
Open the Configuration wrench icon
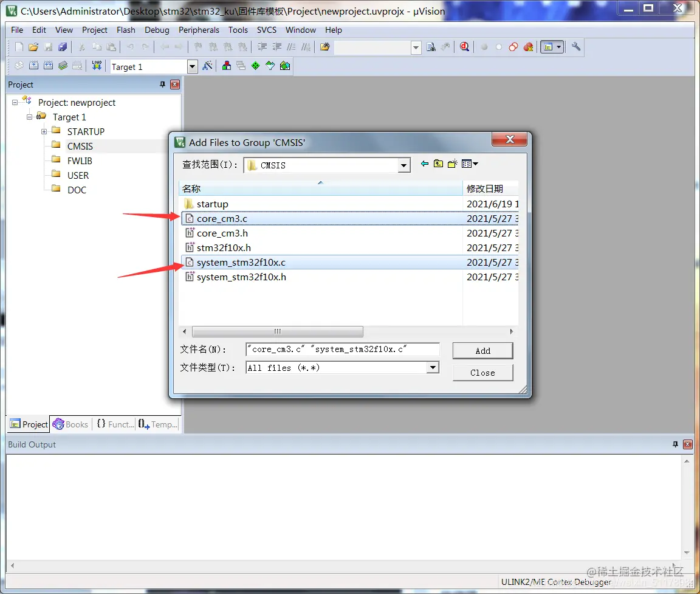click(x=576, y=46)
